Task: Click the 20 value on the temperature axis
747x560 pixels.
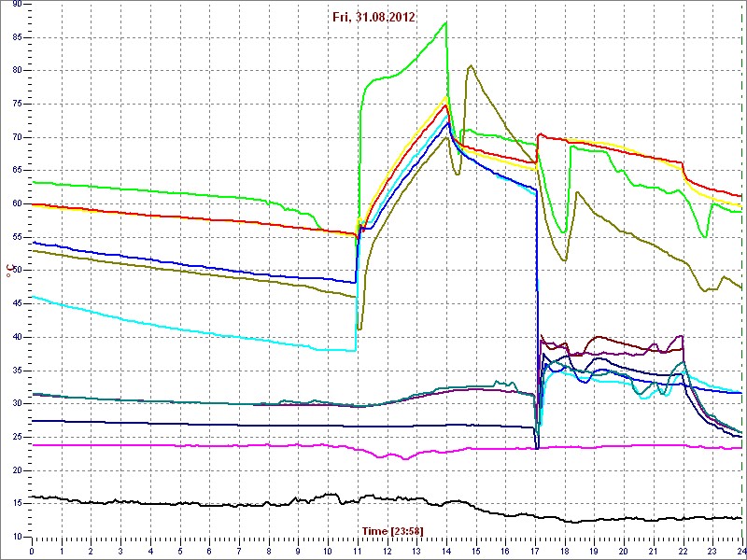Action: (x=17, y=470)
